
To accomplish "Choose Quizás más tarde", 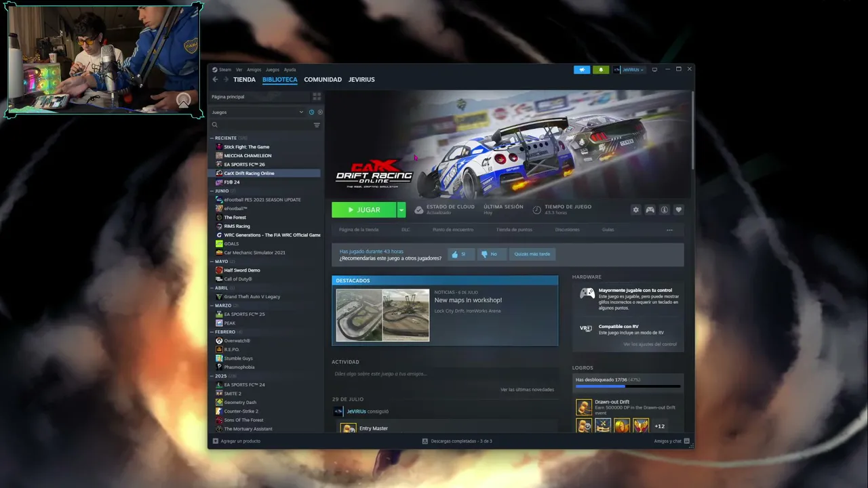I will pos(532,254).
